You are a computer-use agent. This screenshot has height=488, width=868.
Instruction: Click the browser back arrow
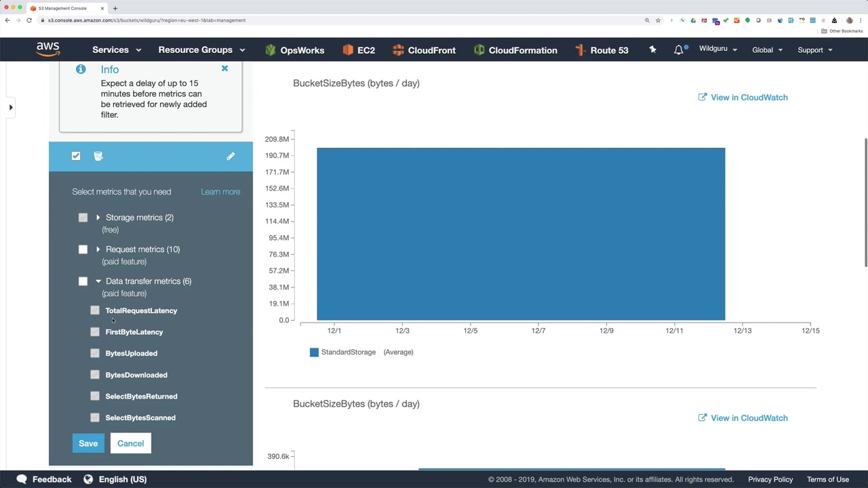pos(7,20)
